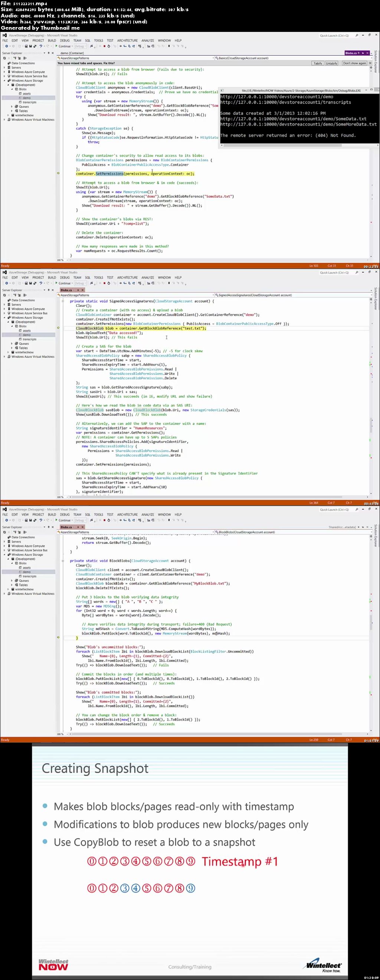The height and width of the screenshot is (980, 380).
Task: Select the demo [Container] tab in 00:22:53 frame
Action: [x=72, y=53]
